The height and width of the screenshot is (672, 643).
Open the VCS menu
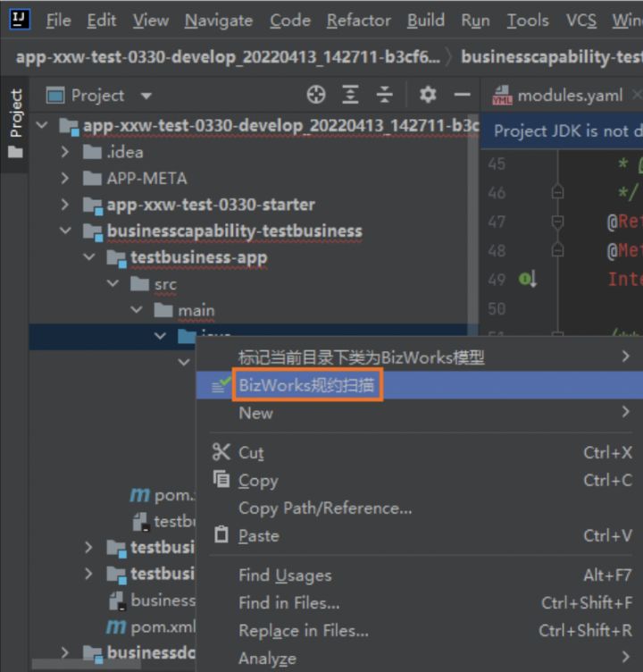click(x=581, y=21)
